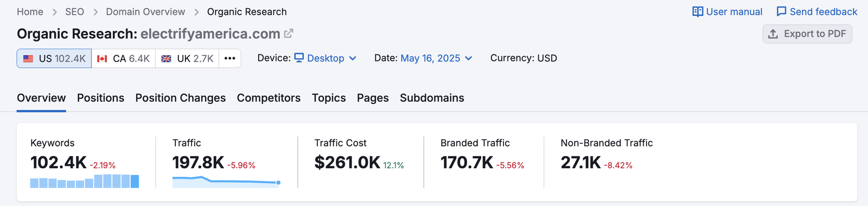868x206 pixels.
Task: Click the Export to PDF button
Action: (807, 34)
